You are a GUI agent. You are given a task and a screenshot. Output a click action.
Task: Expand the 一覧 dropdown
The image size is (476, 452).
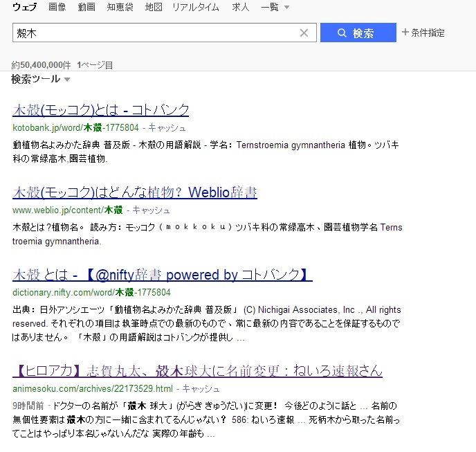pos(275,7)
